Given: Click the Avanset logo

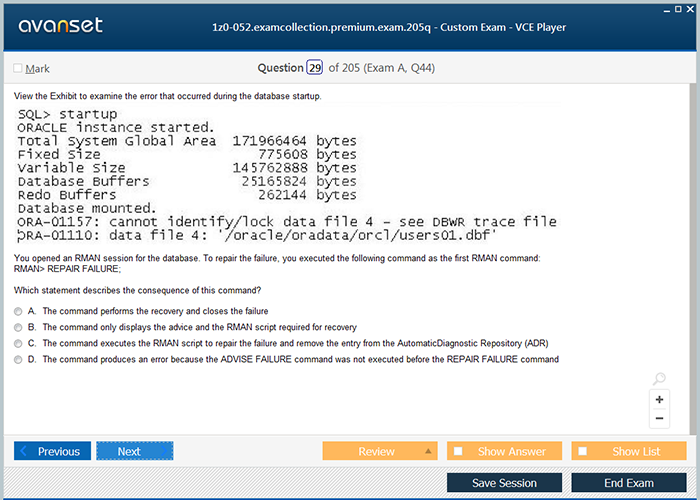Looking at the screenshot, I should tap(60, 26).
